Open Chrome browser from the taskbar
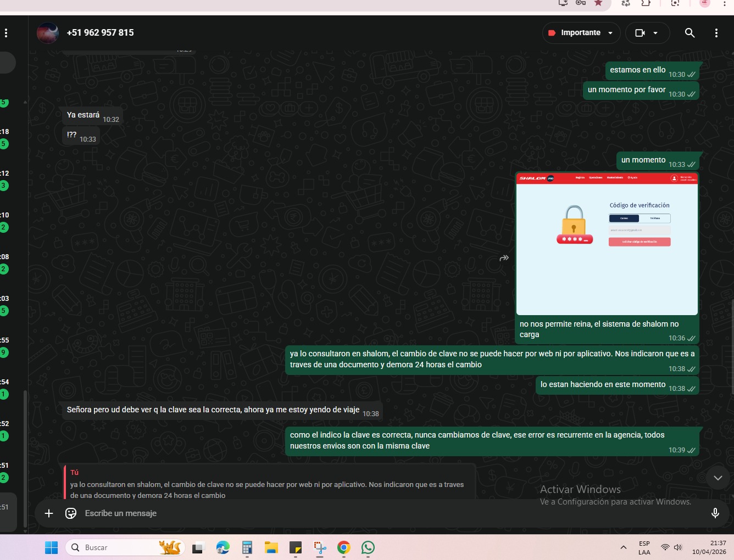Image resolution: width=734 pixels, height=560 pixels. click(x=344, y=547)
